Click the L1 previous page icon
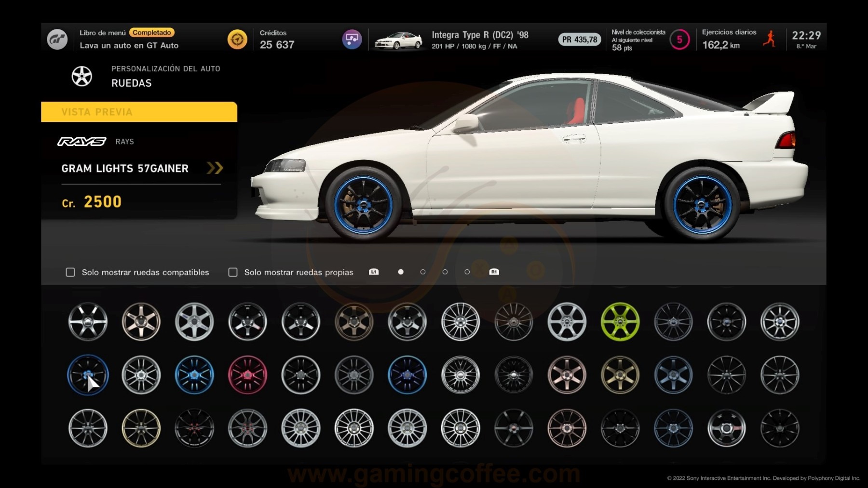868x488 pixels. point(374,272)
